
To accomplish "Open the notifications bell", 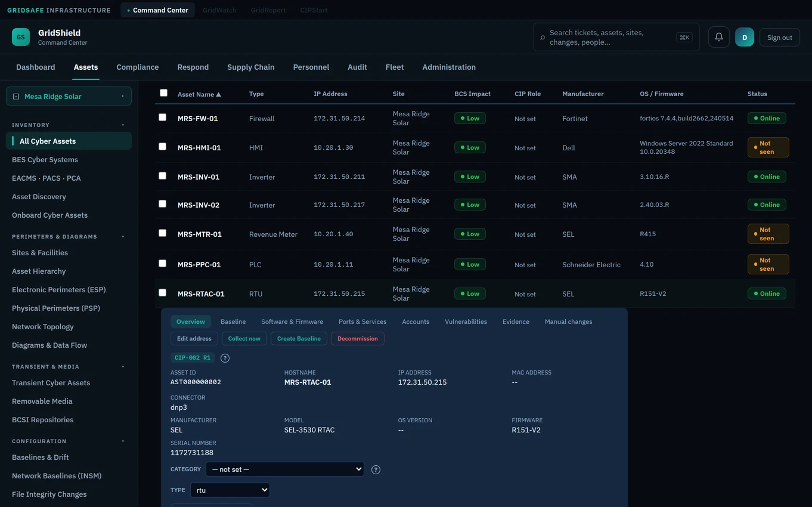I will click(x=719, y=37).
